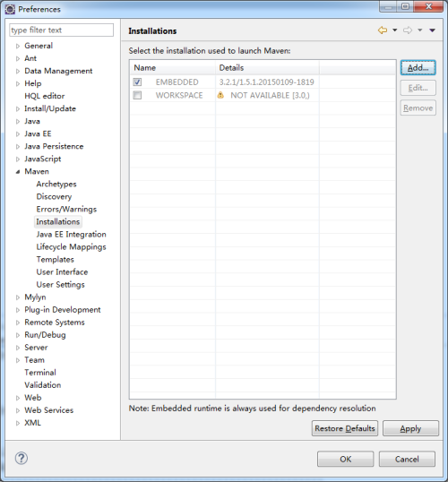448x482 pixels.
Task: Select the Java Persistence tree label
Action: click(x=54, y=146)
